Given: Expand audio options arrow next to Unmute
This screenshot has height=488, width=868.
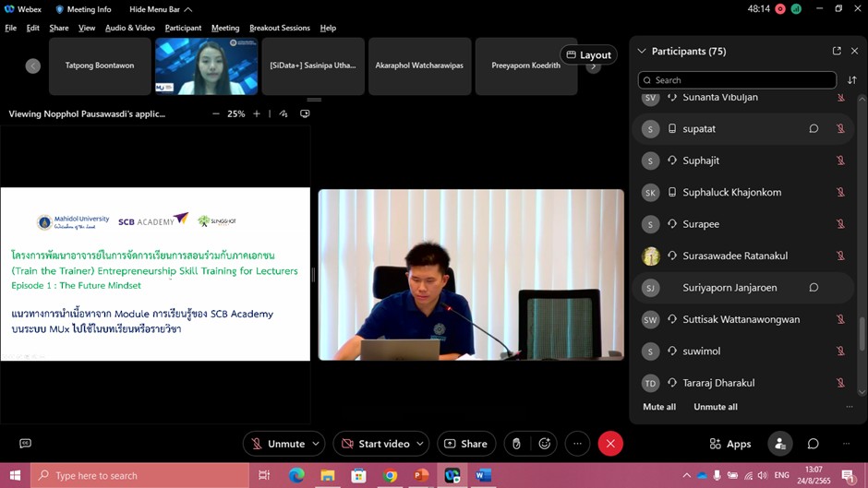Looking at the screenshot, I should [316, 444].
